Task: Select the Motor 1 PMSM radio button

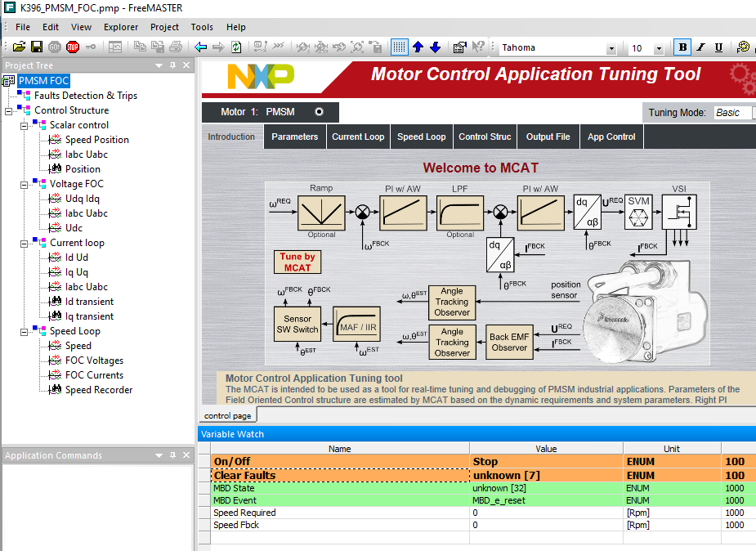Action: (x=319, y=112)
